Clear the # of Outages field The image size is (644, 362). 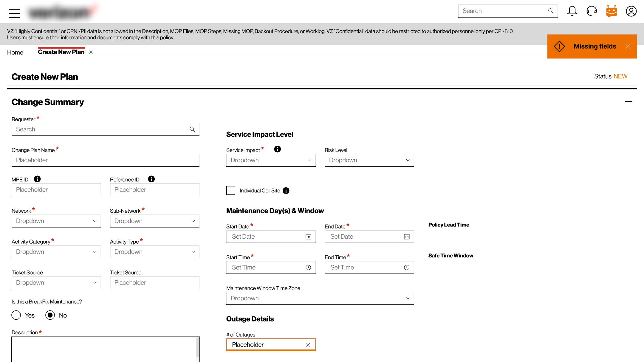pos(308,345)
